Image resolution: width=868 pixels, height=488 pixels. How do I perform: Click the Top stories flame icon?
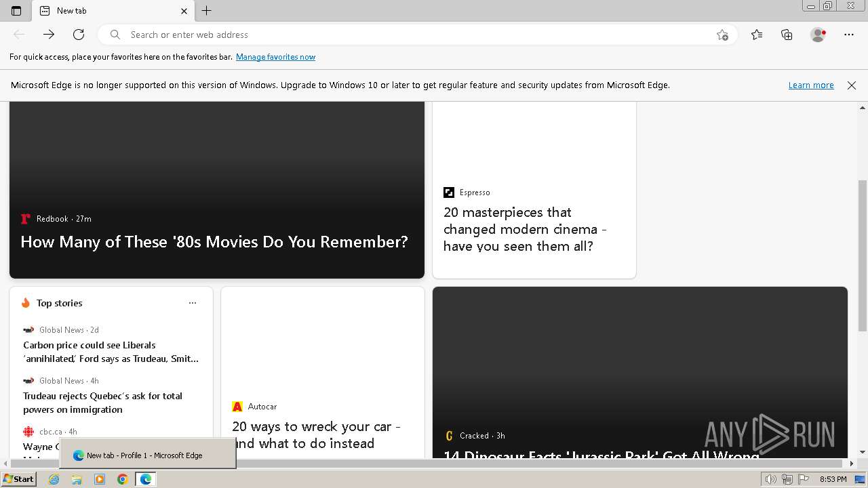point(26,303)
